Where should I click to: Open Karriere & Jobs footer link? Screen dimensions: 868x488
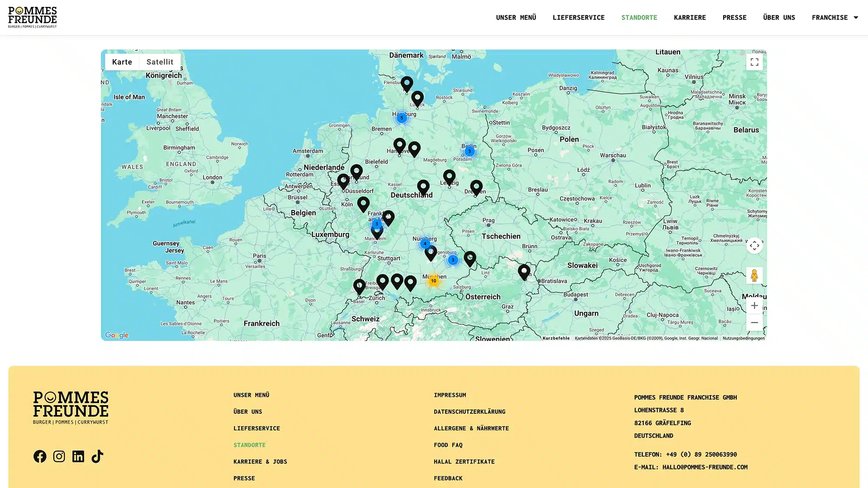click(260, 462)
